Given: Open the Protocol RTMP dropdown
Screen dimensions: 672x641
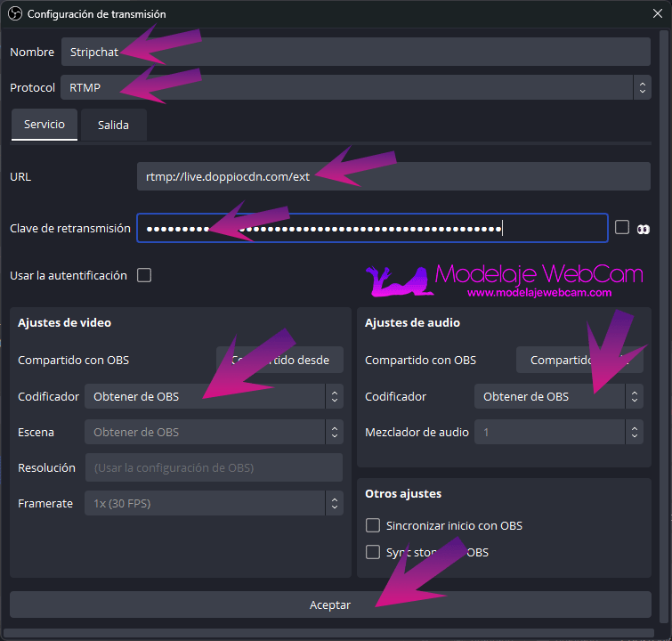Looking at the screenshot, I should [356, 87].
